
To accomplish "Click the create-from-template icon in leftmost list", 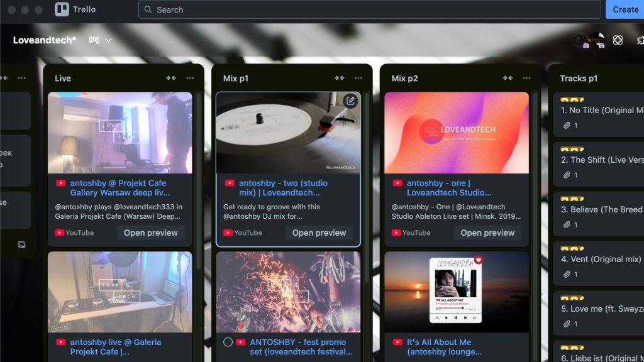I will coord(21,244).
